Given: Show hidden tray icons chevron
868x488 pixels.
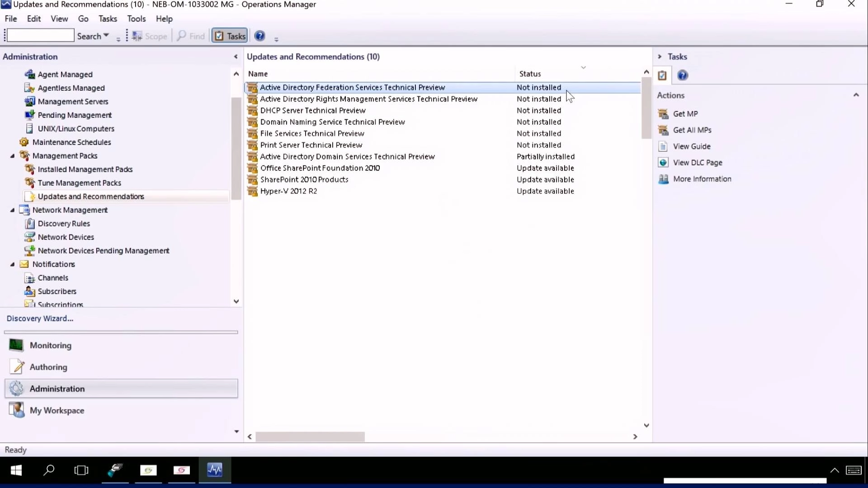Looking at the screenshot, I should click(835, 470).
